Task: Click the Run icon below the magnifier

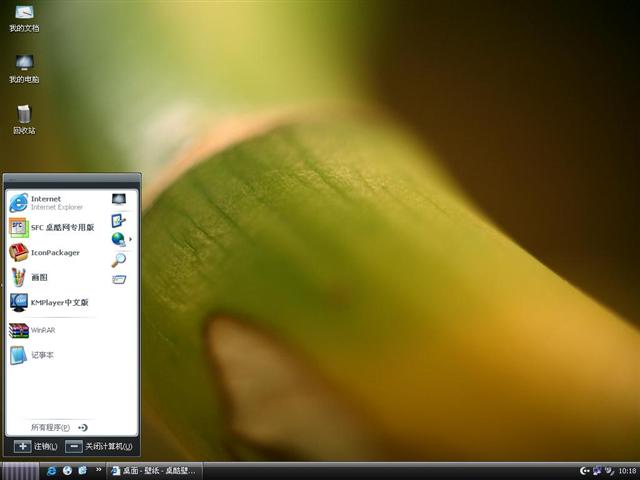Action: [119, 280]
